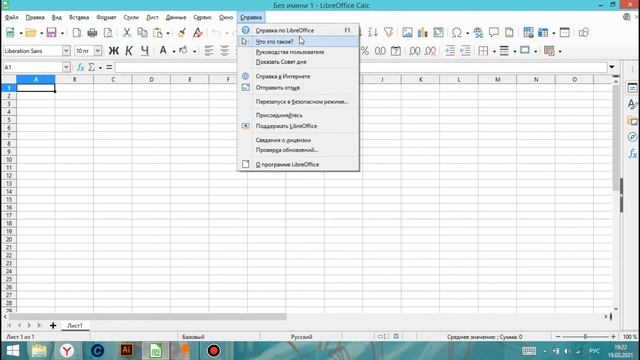
Task: Open the Файл menu
Action: pos(11,17)
